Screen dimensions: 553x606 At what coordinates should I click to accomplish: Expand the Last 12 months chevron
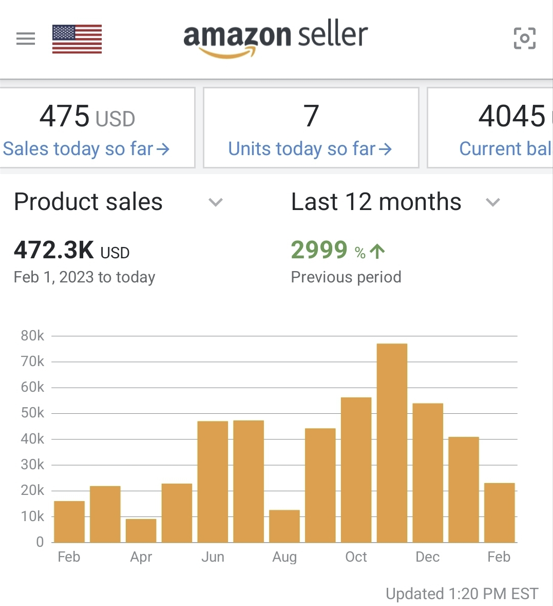493,202
